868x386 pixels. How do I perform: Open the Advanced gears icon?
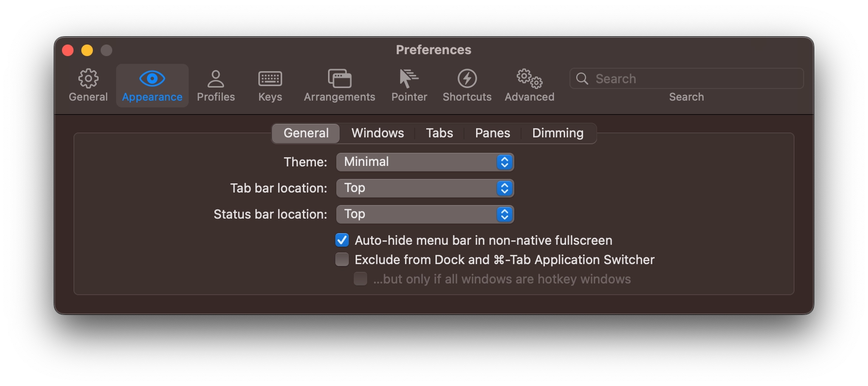(529, 78)
